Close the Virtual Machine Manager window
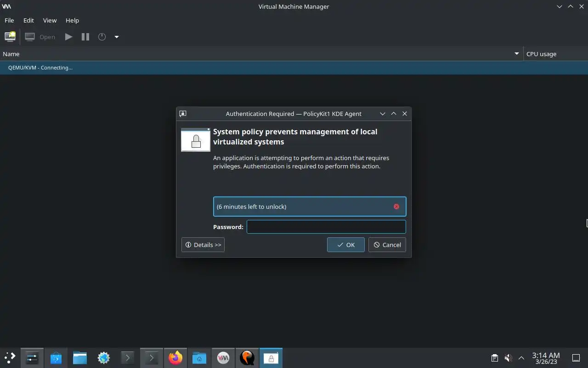The width and height of the screenshot is (588, 368). click(x=582, y=6)
